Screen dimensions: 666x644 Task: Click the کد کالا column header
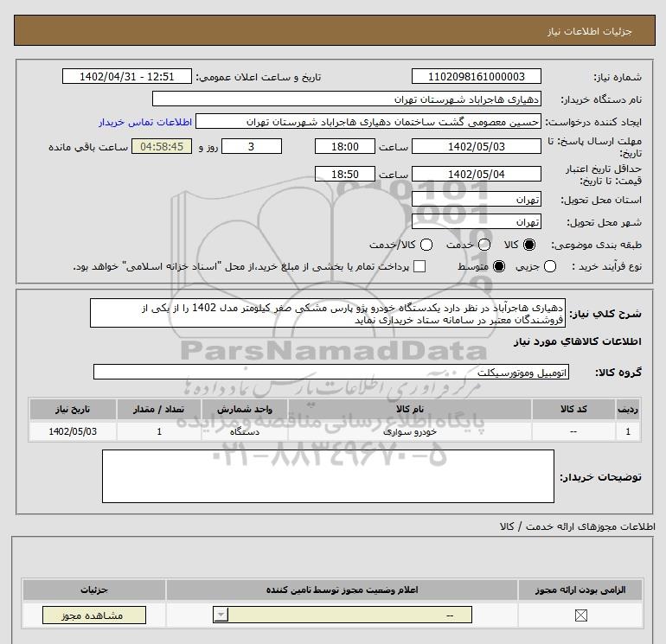(573, 409)
